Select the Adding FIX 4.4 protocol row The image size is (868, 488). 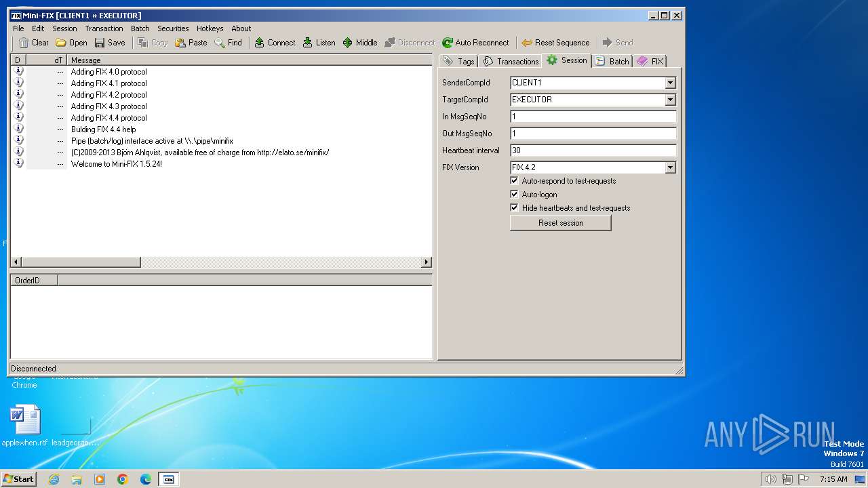(222, 118)
